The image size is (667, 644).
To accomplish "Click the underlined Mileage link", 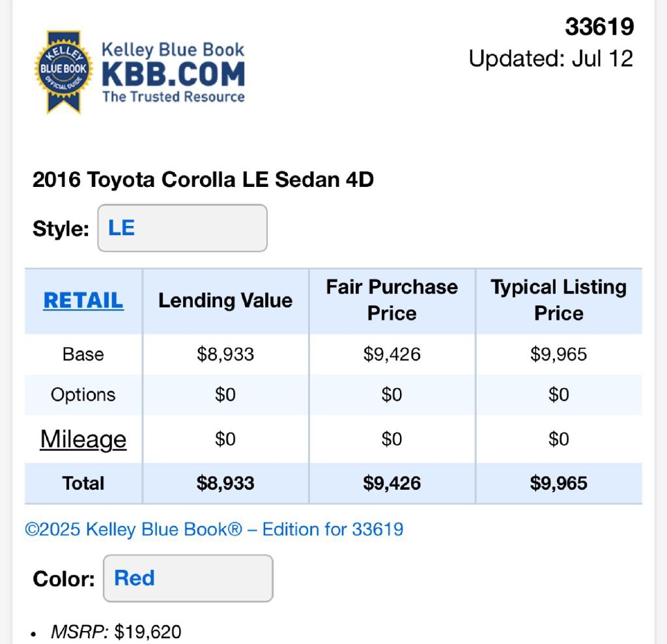I will point(83,439).
